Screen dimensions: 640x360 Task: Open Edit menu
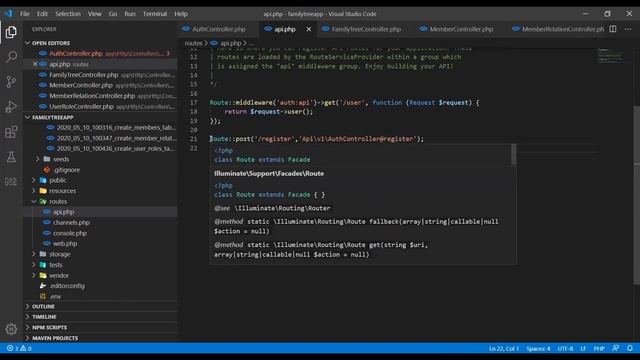(42, 13)
